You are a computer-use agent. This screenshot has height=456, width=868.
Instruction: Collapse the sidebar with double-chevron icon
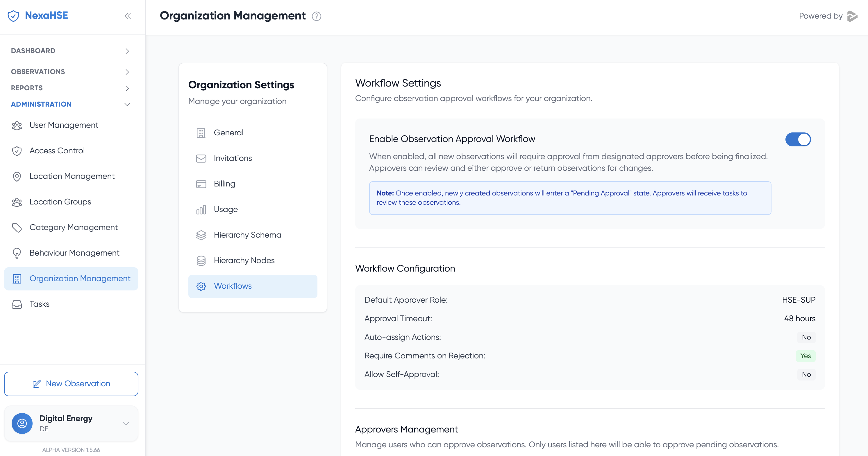128,16
